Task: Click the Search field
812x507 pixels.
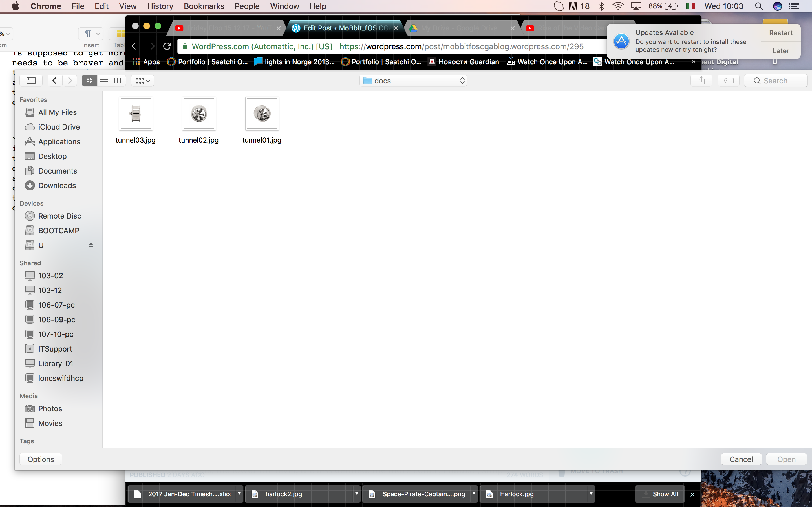Action: coord(775,81)
